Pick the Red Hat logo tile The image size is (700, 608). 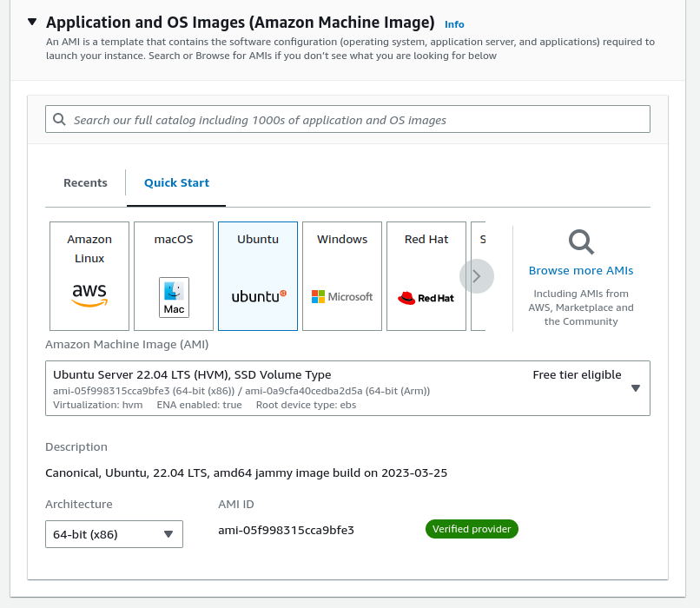click(426, 276)
